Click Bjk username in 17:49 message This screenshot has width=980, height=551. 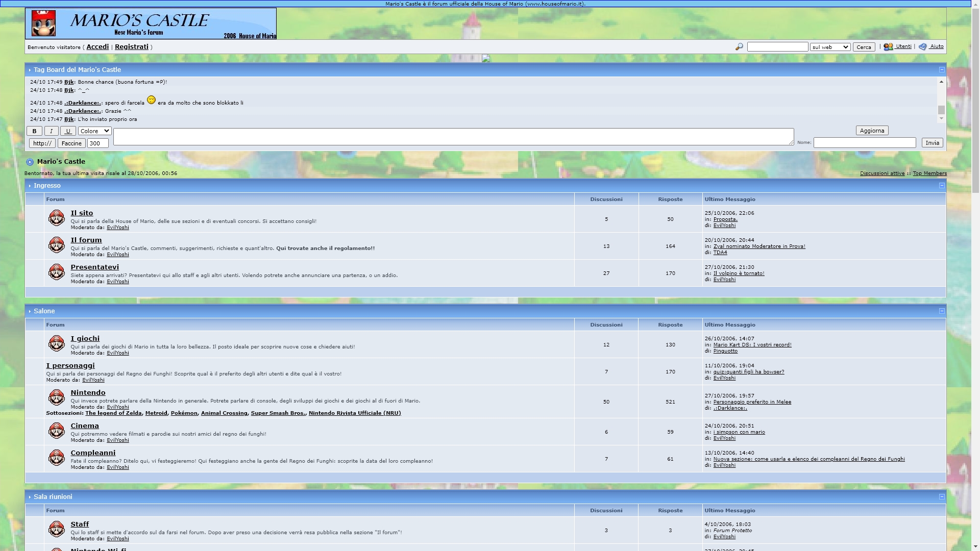(x=69, y=82)
